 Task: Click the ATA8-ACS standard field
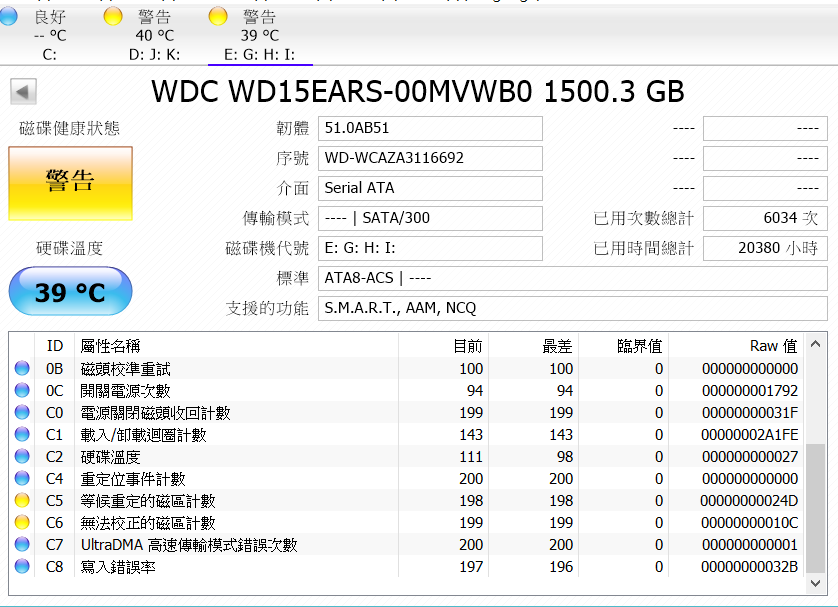coord(573,278)
